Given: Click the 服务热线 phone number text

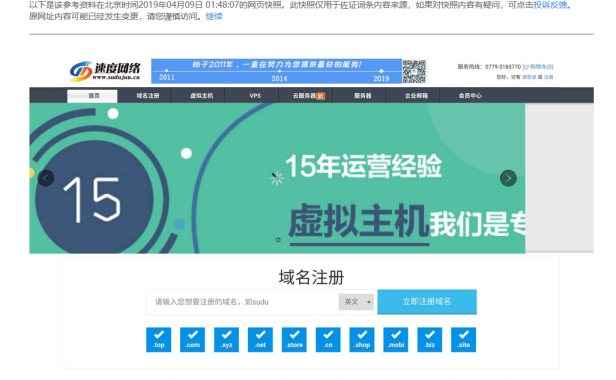Looking at the screenshot, I should pyautogui.click(x=489, y=67).
